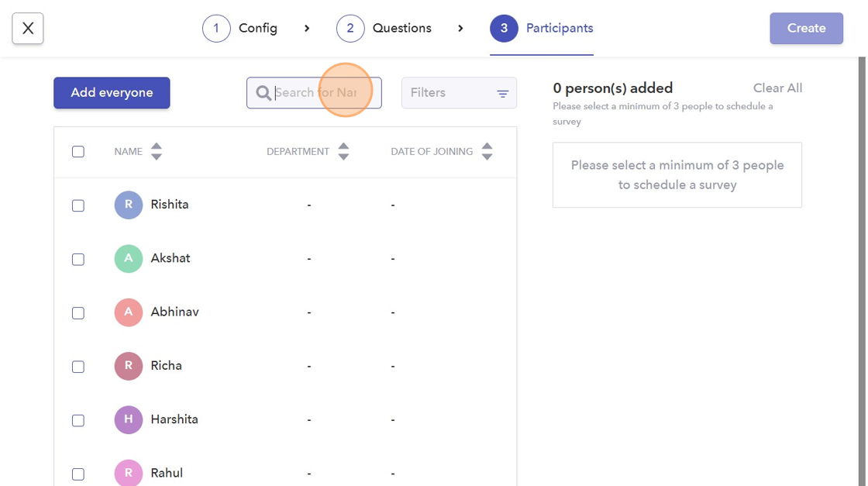
Task: Select Abhinav's row checkbox
Action: point(78,313)
